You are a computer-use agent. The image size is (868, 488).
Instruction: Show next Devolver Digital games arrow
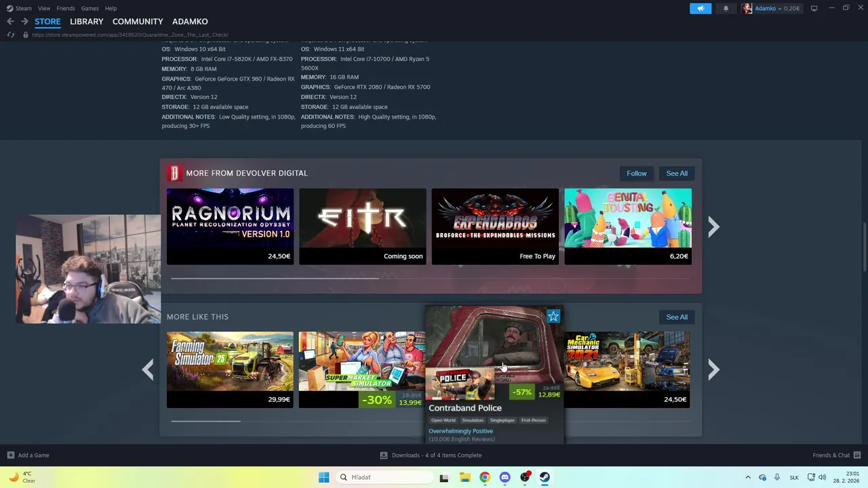(x=713, y=227)
